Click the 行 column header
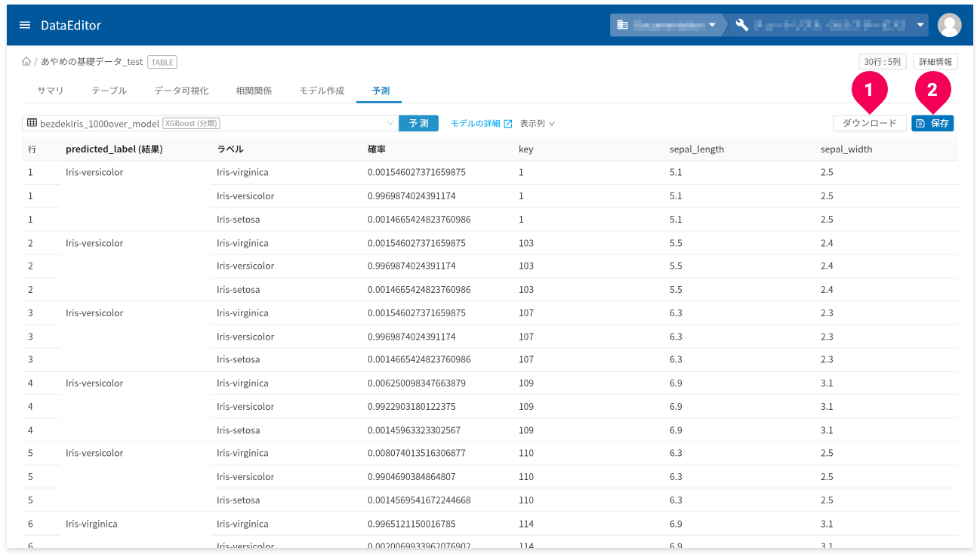 tap(32, 149)
